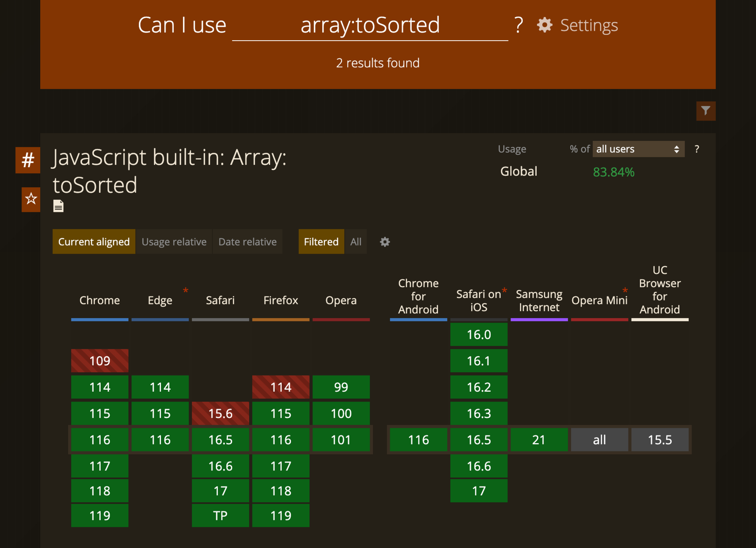The height and width of the screenshot is (548, 756).
Task: Click the hash permalink icon
Action: [x=28, y=160]
